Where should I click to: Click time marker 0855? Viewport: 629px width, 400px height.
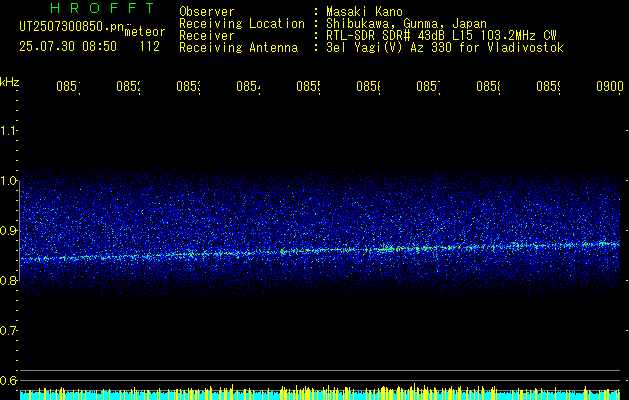tap(308, 86)
